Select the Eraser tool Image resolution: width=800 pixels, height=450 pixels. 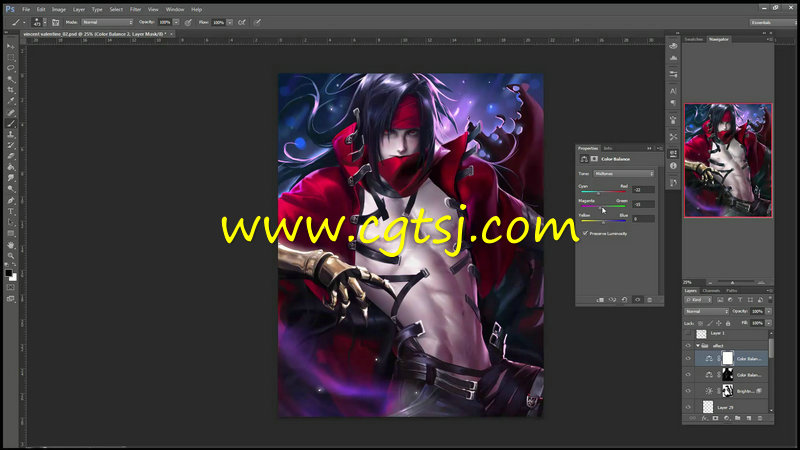point(11,156)
